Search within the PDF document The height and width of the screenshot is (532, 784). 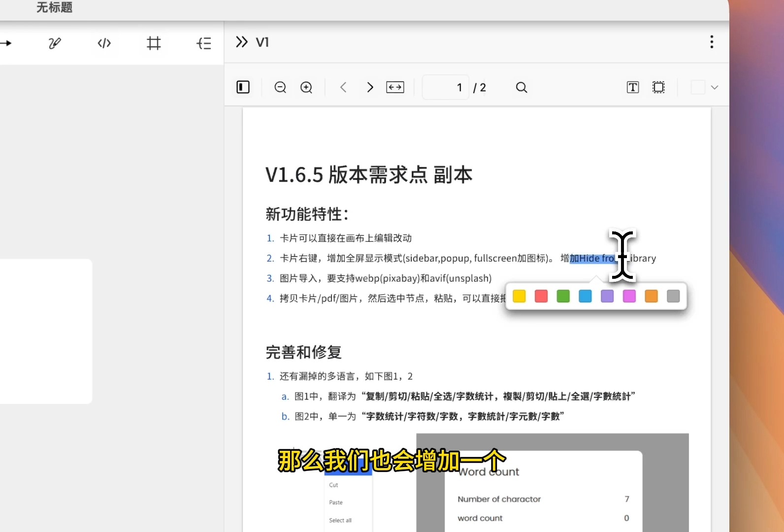point(522,87)
